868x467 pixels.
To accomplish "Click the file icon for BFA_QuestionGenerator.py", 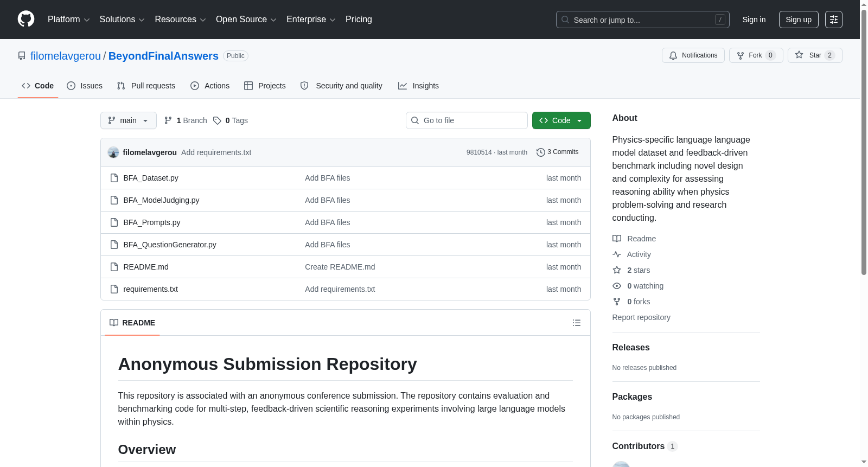I will pos(114,245).
